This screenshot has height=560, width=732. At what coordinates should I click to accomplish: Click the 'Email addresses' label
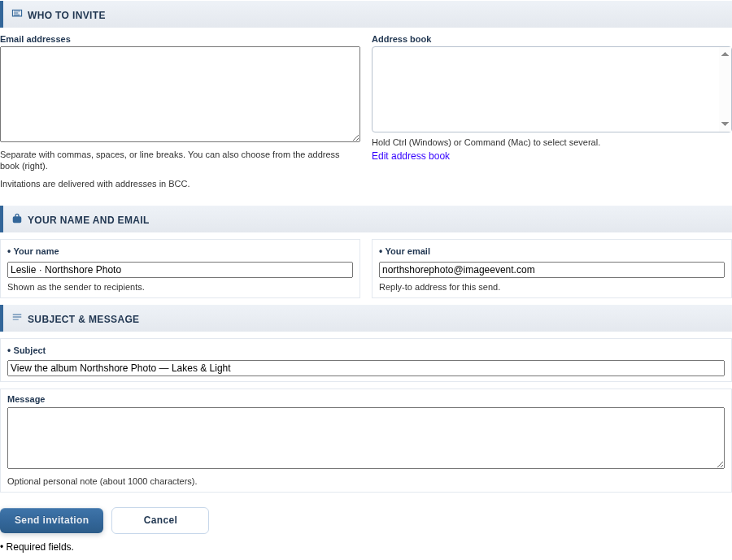tap(35, 39)
